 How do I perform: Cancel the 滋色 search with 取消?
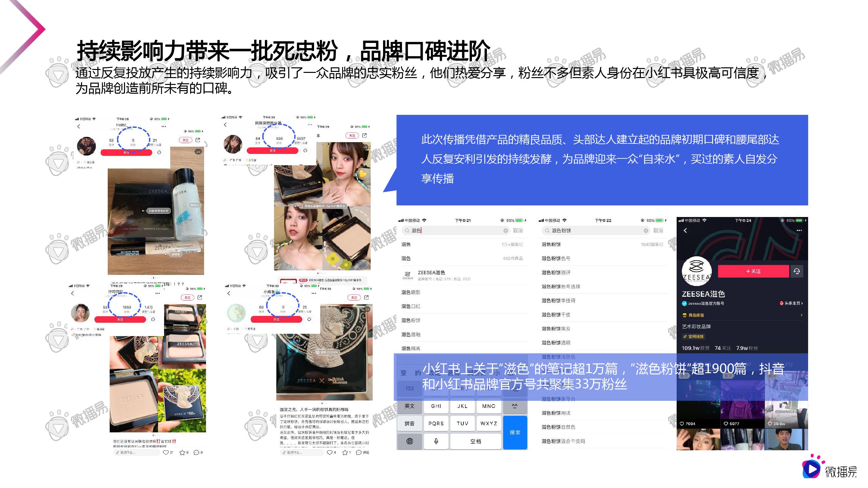(518, 231)
